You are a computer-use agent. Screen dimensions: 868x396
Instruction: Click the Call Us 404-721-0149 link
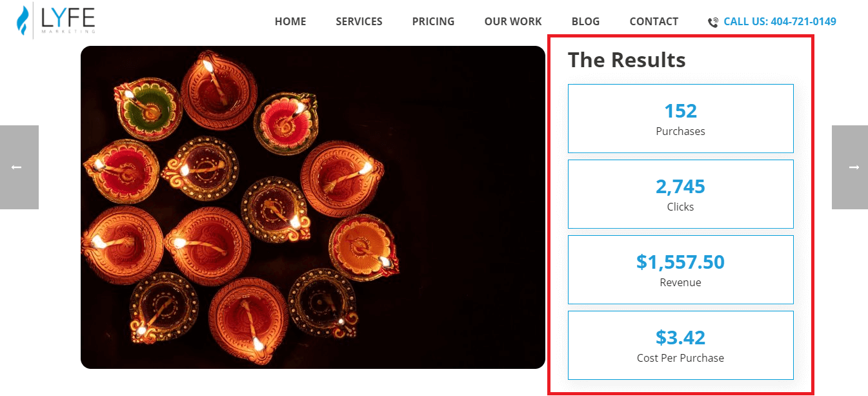[x=780, y=21]
